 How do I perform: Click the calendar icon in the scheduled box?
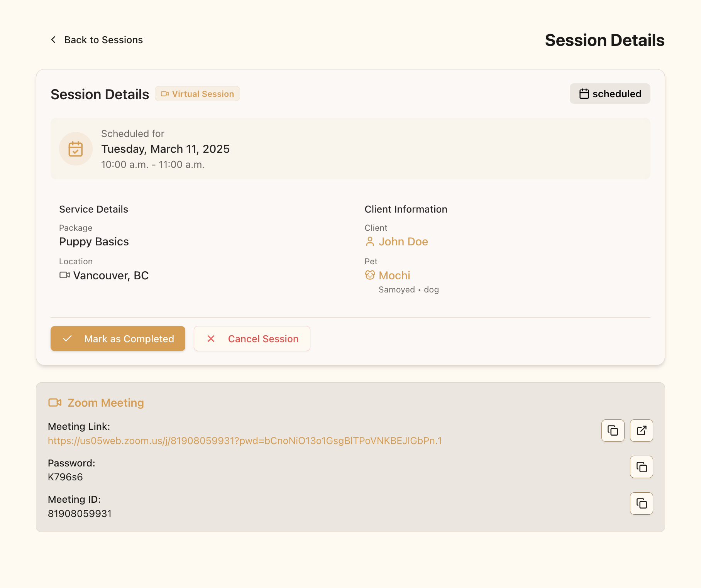click(x=76, y=149)
